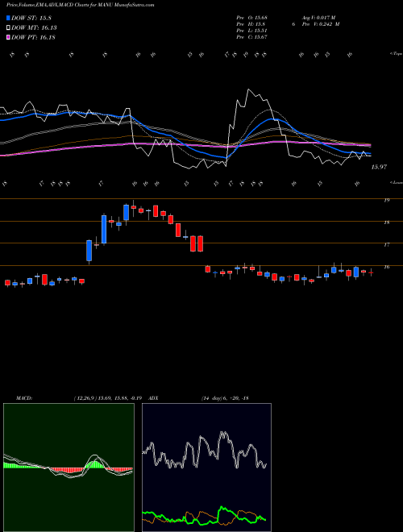Click the 'Pre C: 15.67' value
The height and width of the screenshot is (532, 403).
click(x=252, y=37)
